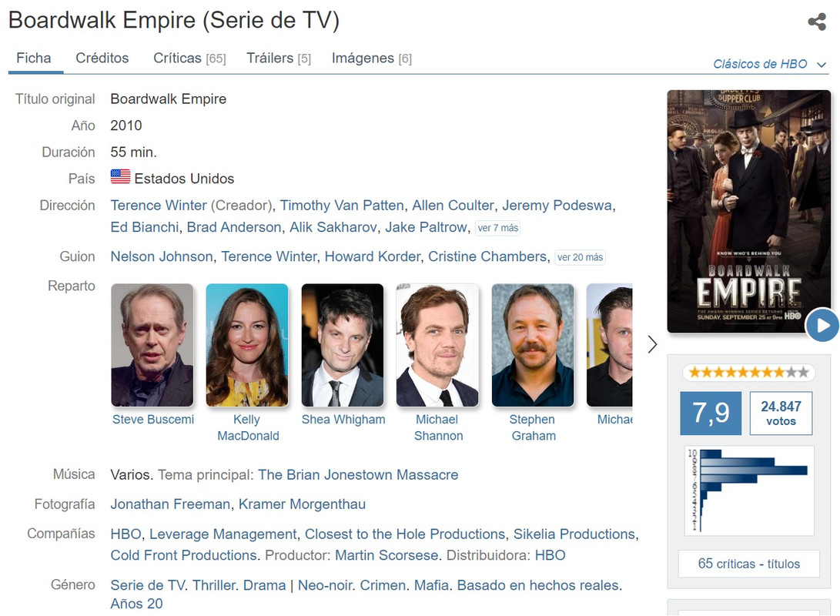Expand the Clásicos de HBO dropdown
840x616 pixels.
click(769, 64)
